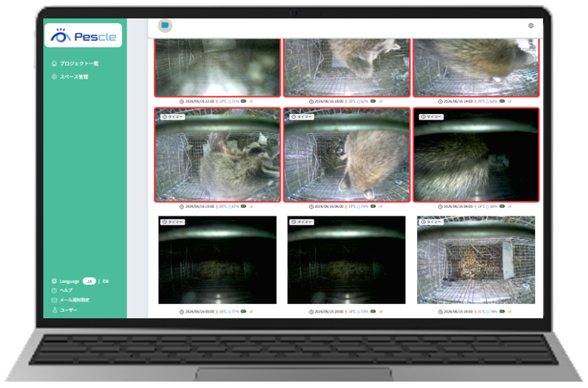Open thumbnail captured 2026/06/16 22:00
588x388 pixels.
pyautogui.click(x=217, y=67)
